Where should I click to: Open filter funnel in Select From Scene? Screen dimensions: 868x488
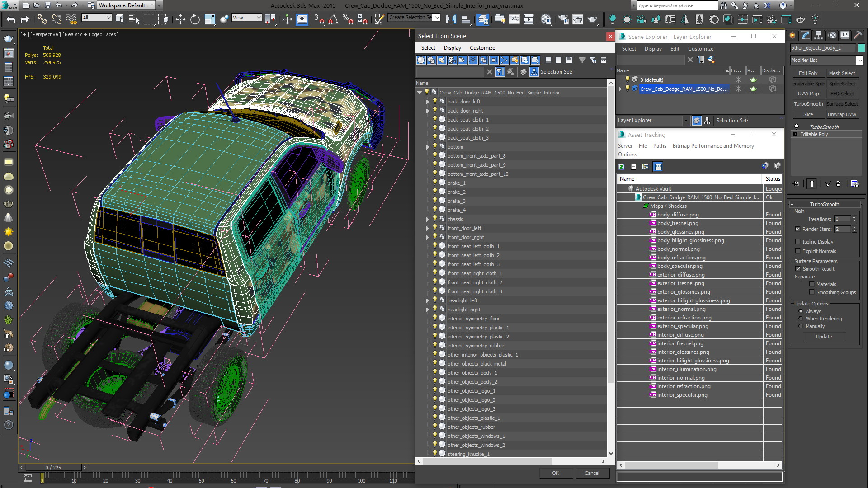tap(582, 60)
